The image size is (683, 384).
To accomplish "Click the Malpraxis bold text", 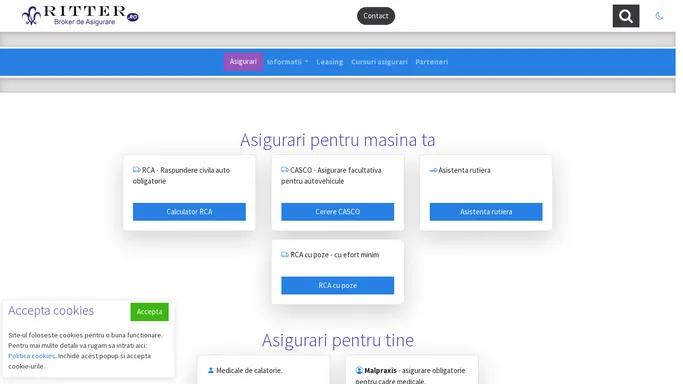I will coord(380,371).
